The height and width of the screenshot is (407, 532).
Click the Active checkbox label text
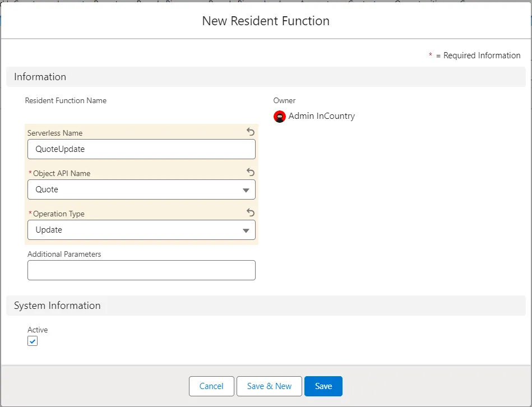(38, 330)
